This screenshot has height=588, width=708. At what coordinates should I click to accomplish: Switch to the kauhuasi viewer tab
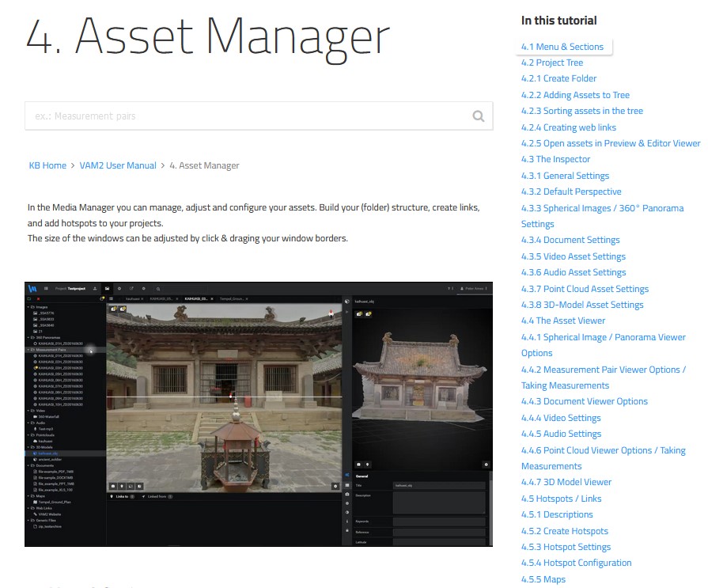tap(131, 298)
